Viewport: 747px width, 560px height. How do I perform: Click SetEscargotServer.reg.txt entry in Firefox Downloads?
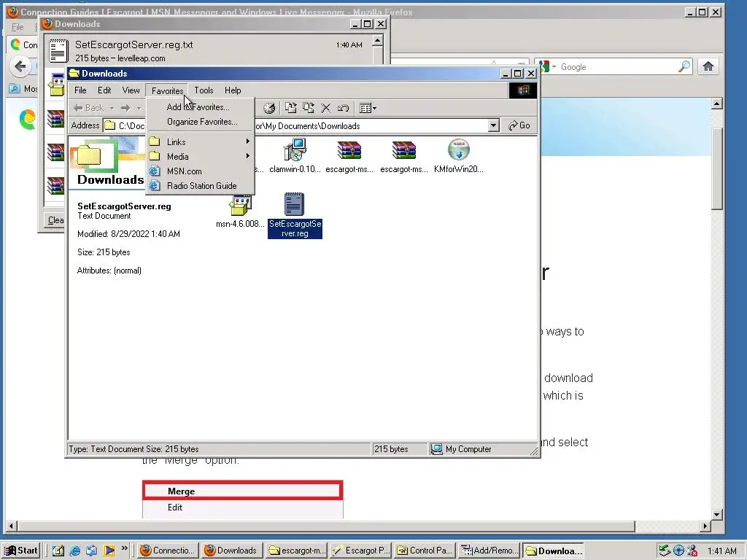tap(209, 51)
